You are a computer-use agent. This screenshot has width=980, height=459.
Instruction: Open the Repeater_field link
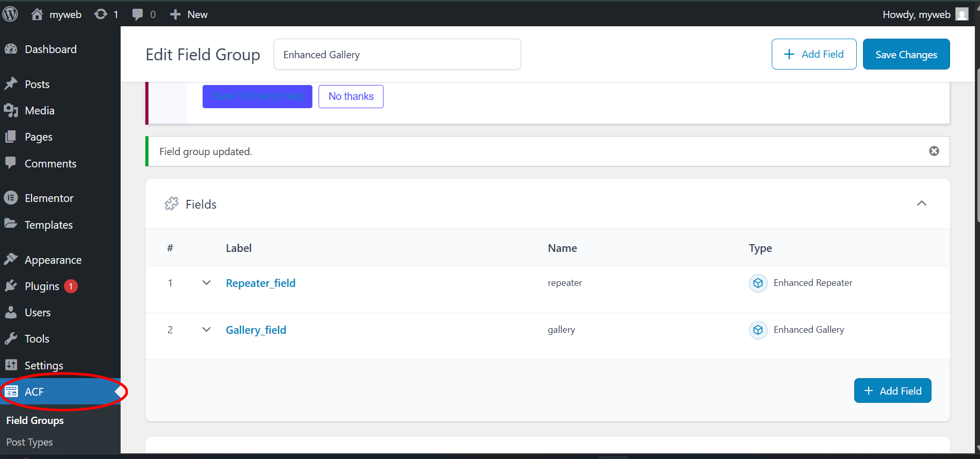tap(261, 283)
